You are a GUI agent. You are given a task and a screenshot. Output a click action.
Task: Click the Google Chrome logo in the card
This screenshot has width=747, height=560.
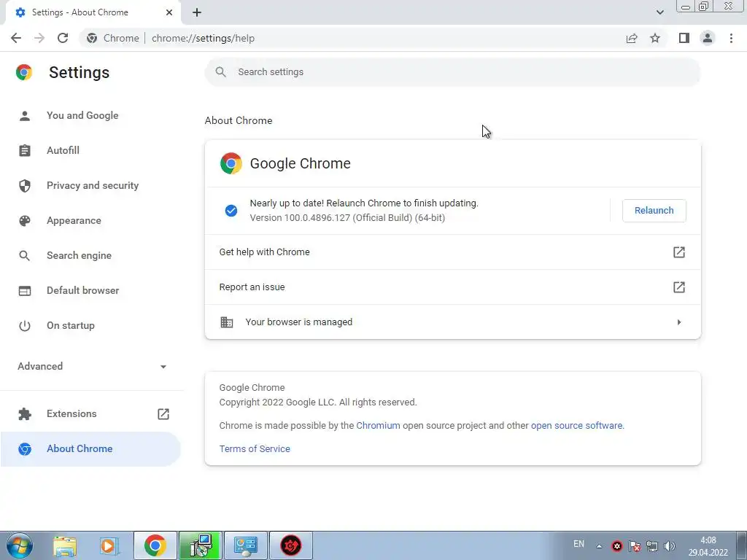[x=231, y=163]
